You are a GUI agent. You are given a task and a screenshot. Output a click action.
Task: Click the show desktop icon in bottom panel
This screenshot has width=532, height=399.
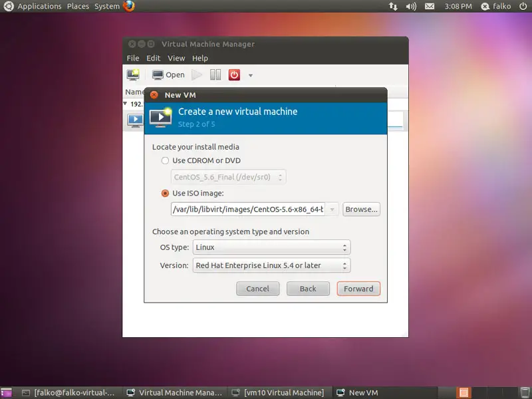pos(6,392)
